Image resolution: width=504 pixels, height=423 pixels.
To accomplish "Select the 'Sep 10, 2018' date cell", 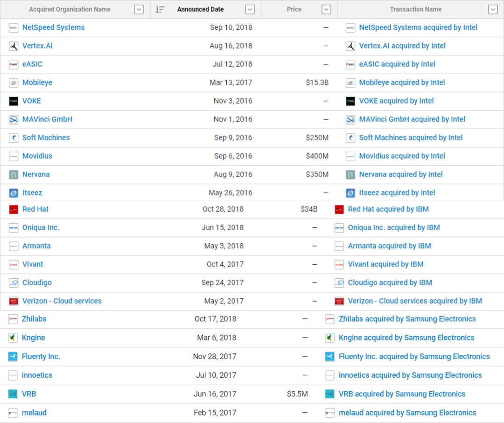I will (231, 28).
